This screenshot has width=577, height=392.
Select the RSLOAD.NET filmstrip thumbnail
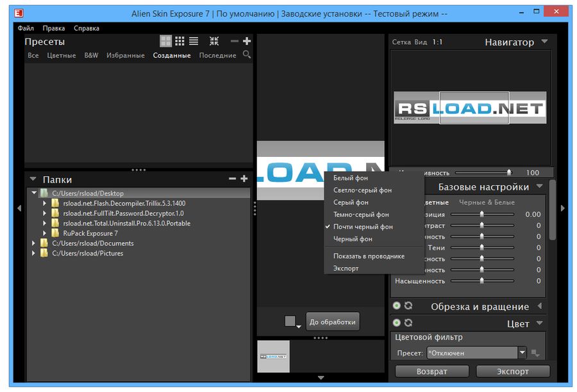coord(273,356)
